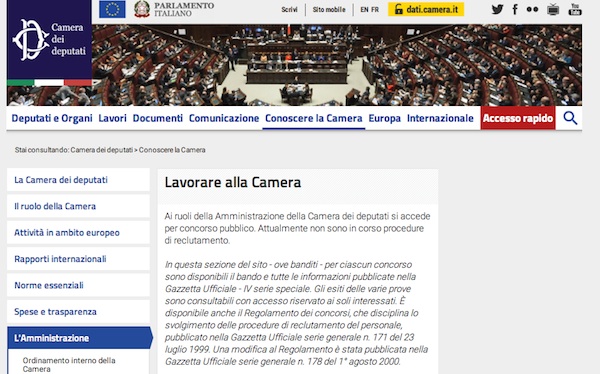Open Il ruolo della Camera sidebar item
Image resolution: width=600 pixels, height=374 pixels.
click(x=78, y=206)
